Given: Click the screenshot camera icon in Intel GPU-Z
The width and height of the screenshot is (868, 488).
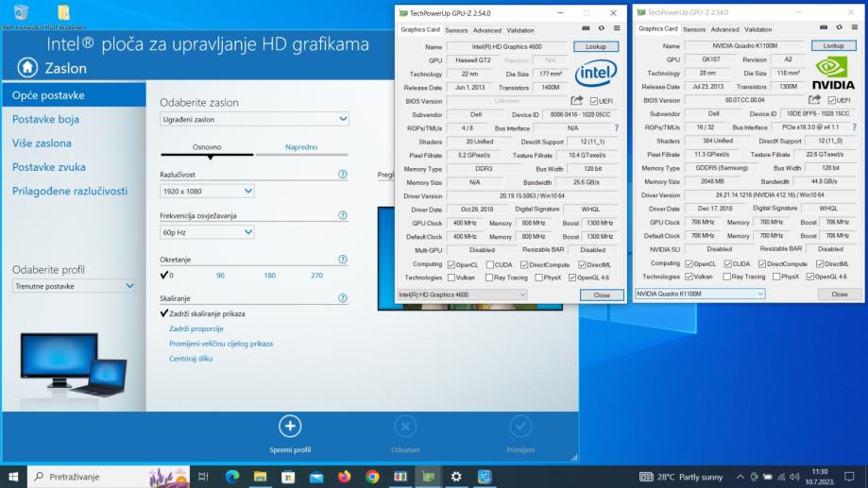Looking at the screenshot, I should [x=584, y=29].
